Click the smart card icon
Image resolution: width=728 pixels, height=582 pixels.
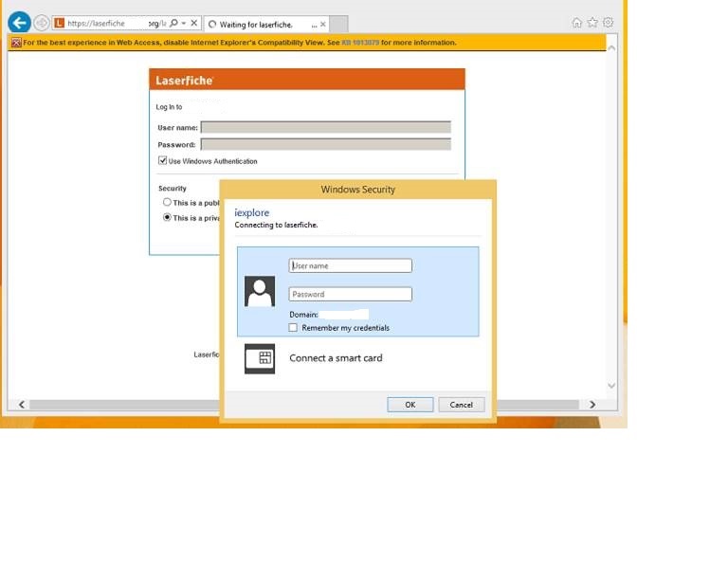point(260,358)
